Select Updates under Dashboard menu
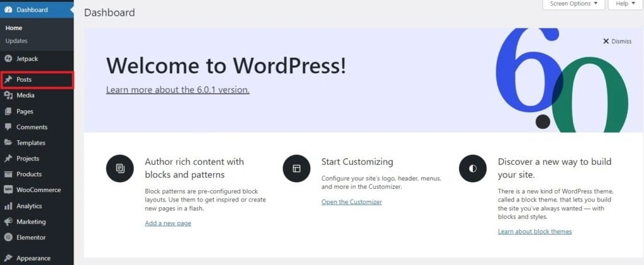This screenshot has width=644, height=265. tap(16, 41)
